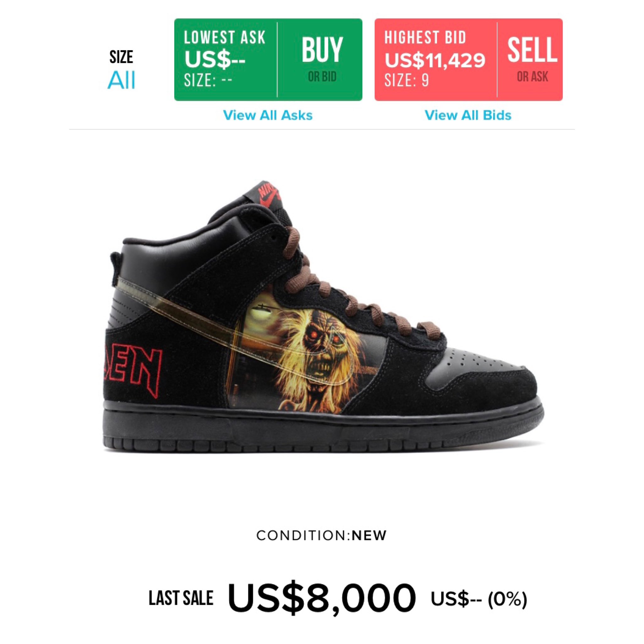The width and height of the screenshot is (644, 644).
Task: Click the CONDITION: NEW label
Action: tap(321, 536)
